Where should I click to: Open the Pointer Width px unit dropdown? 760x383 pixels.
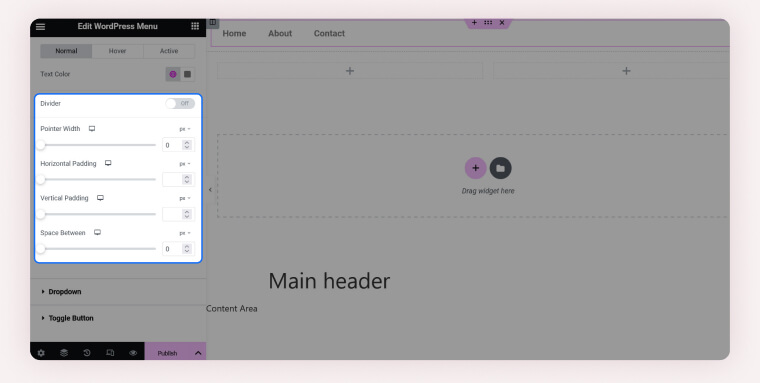click(185, 129)
